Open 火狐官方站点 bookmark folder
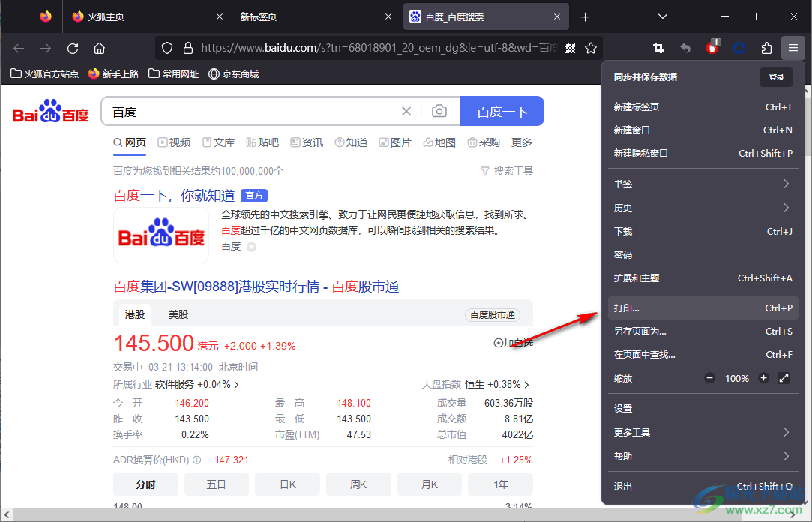Screen dimensions: 812x522 (x=44, y=74)
